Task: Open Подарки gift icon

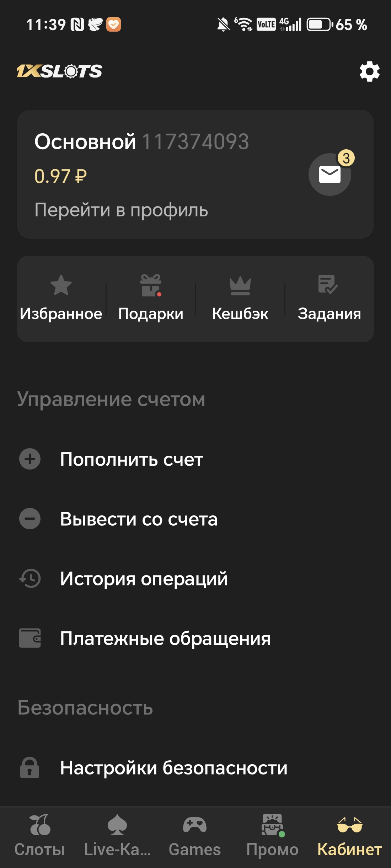Action: click(151, 285)
